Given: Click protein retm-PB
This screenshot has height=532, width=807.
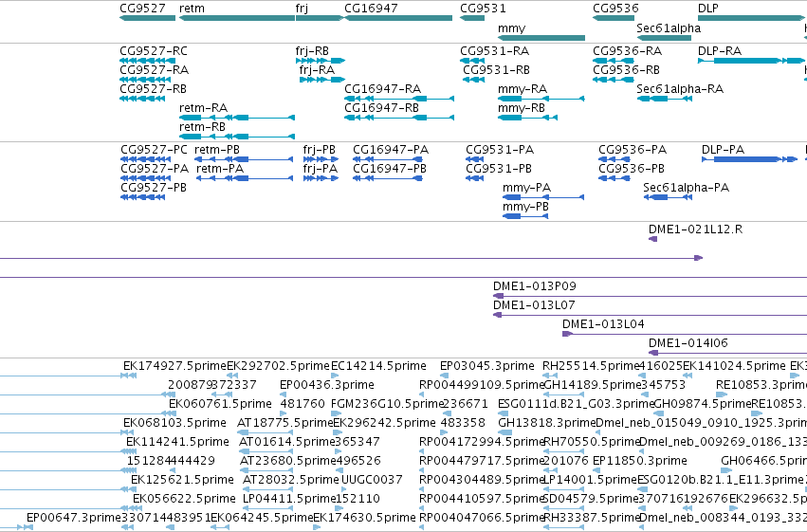Looking at the screenshot, I should click(x=245, y=159).
